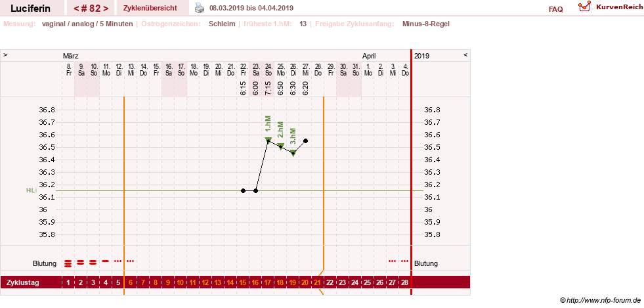Click the Luciferin username label
This screenshot has height=308, width=644.
coord(30,9)
